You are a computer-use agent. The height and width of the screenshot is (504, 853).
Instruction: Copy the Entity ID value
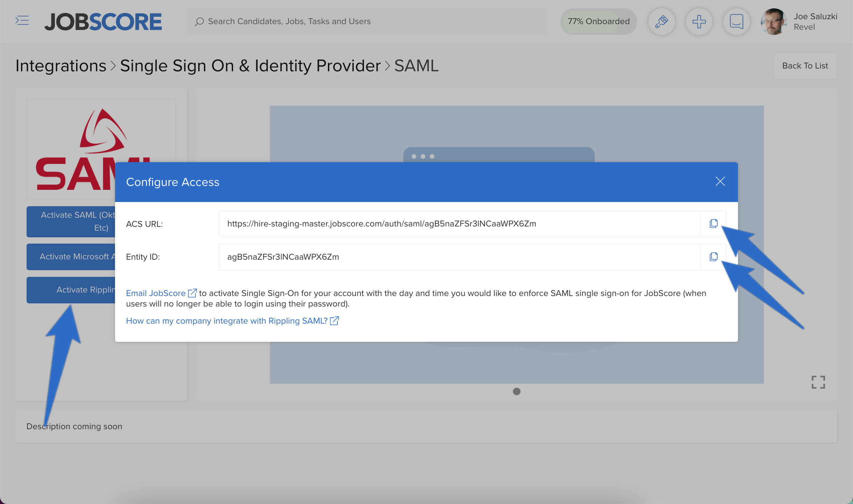pyautogui.click(x=714, y=257)
